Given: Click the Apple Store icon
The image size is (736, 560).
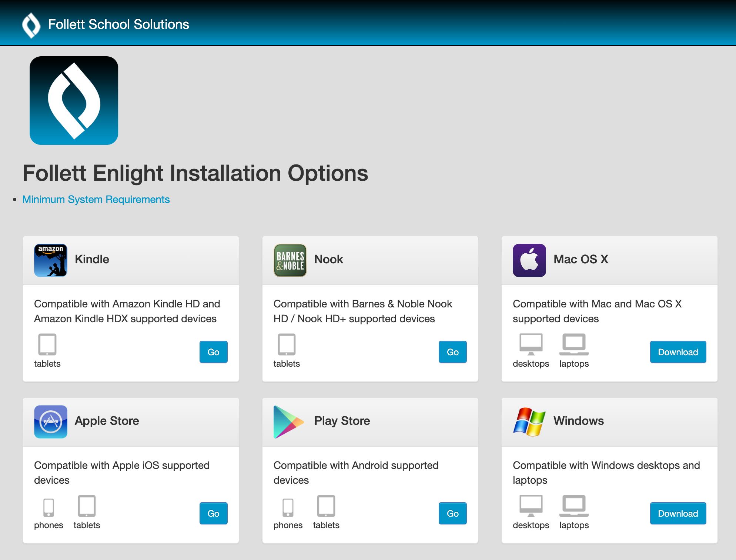Looking at the screenshot, I should (51, 421).
